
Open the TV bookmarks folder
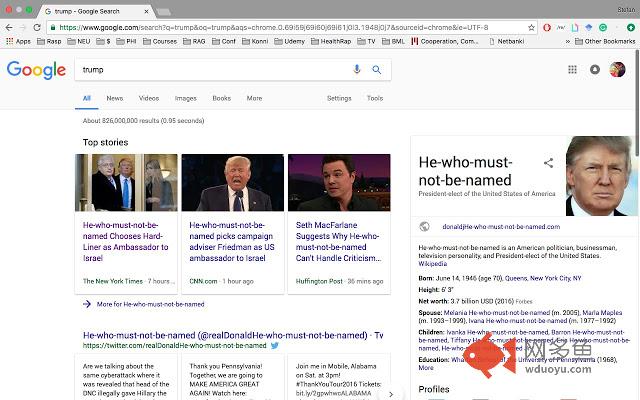[366, 41]
